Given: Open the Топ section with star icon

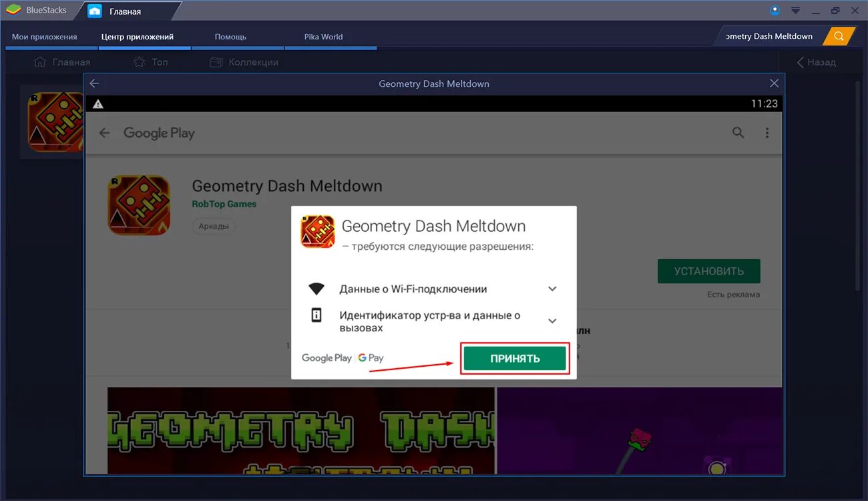Looking at the screenshot, I should [x=151, y=62].
